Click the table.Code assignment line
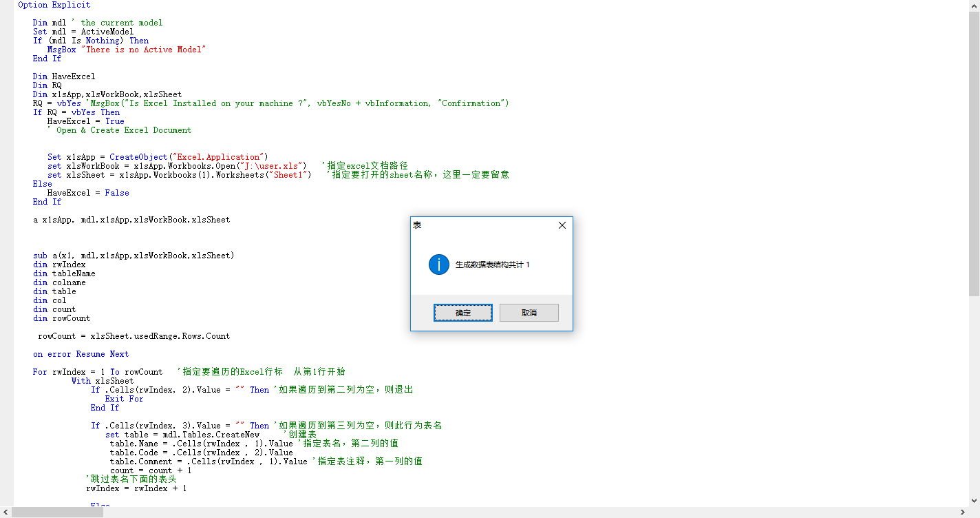980x518 pixels. tap(202, 453)
